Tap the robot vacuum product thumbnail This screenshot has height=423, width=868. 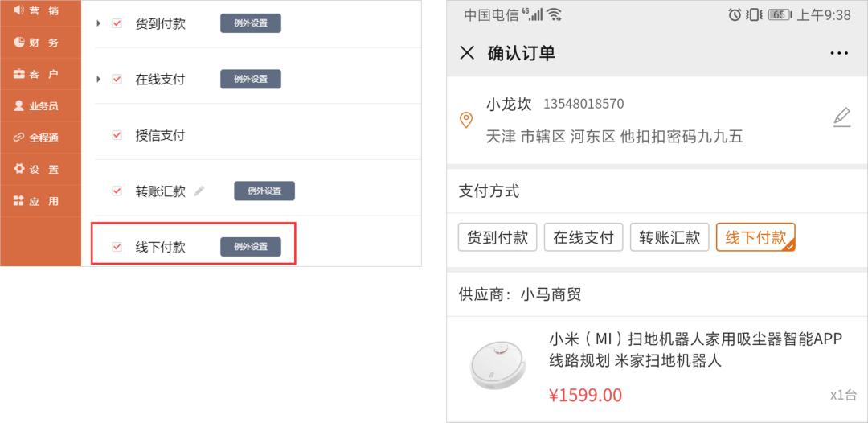(497, 367)
